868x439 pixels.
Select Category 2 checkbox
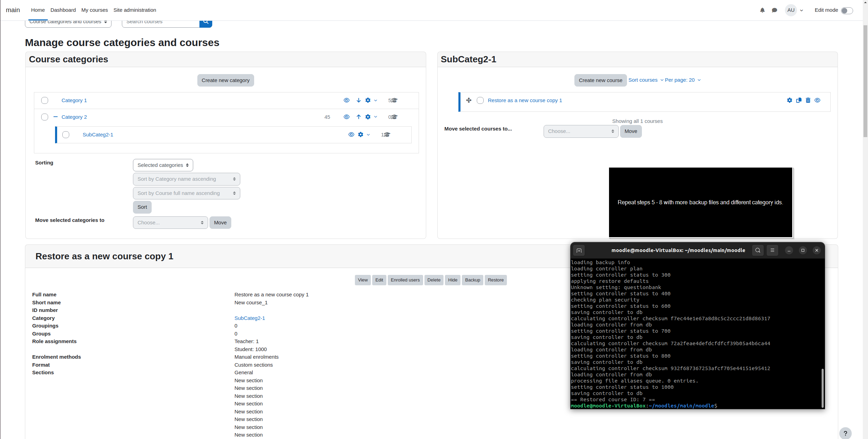pyautogui.click(x=45, y=117)
